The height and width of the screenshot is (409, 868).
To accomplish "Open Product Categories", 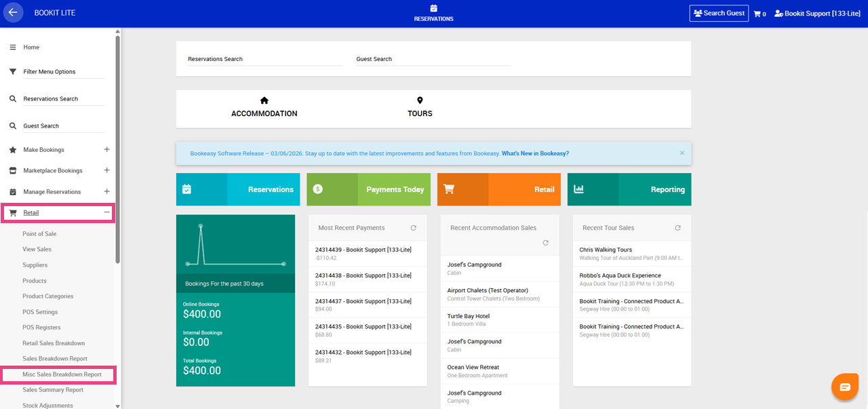I will (48, 296).
